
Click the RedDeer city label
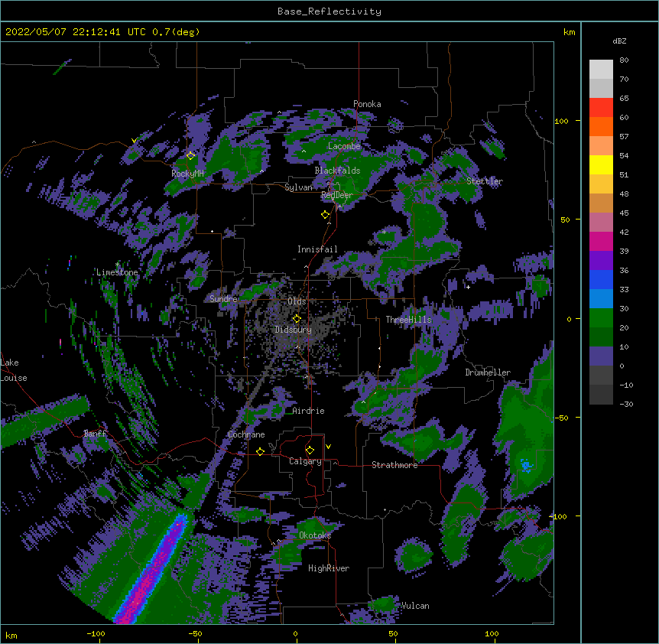pos(337,195)
